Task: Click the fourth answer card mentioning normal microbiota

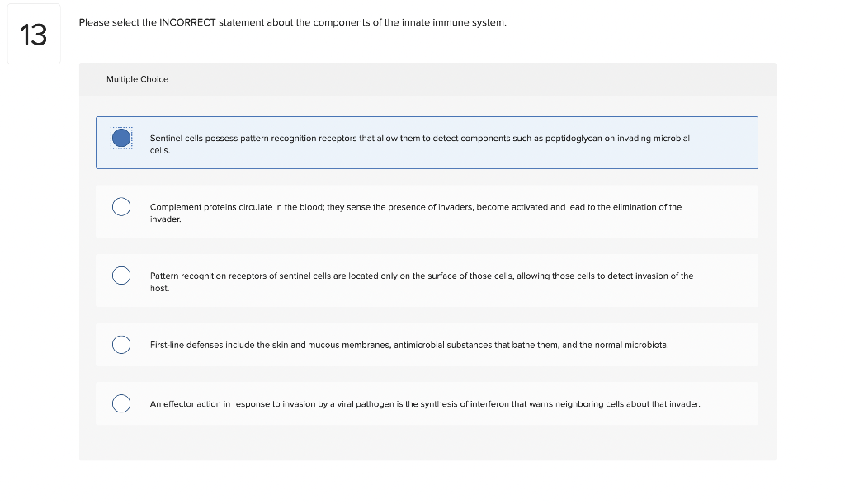Action: point(427,345)
